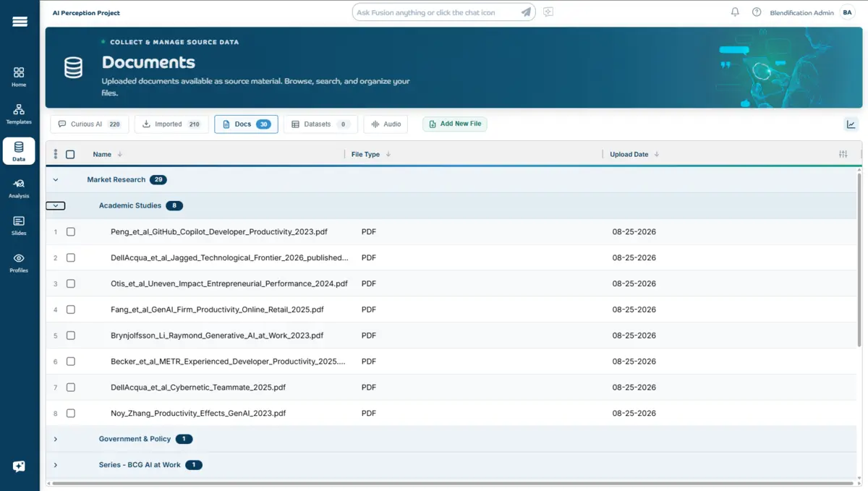Sort by File Type arrow icon
The width and height of the screenshot is (868, 491).
(x=388, y=154)
